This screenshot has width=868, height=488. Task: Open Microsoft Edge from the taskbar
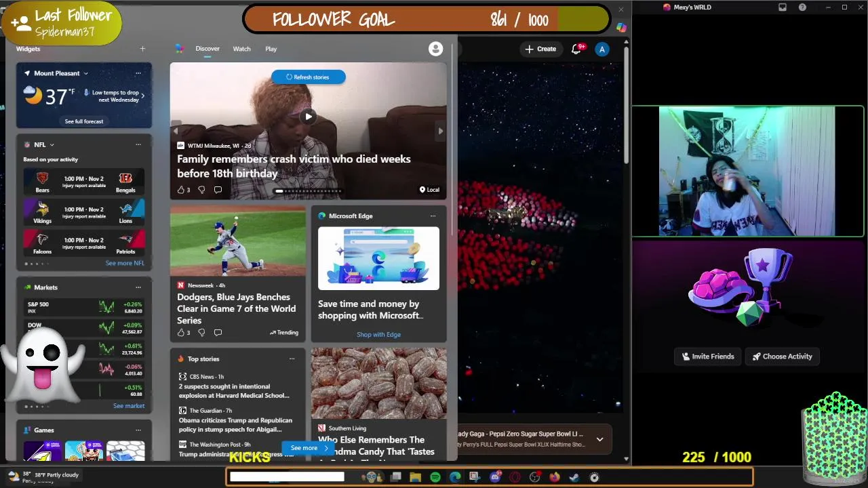[455, 477]
